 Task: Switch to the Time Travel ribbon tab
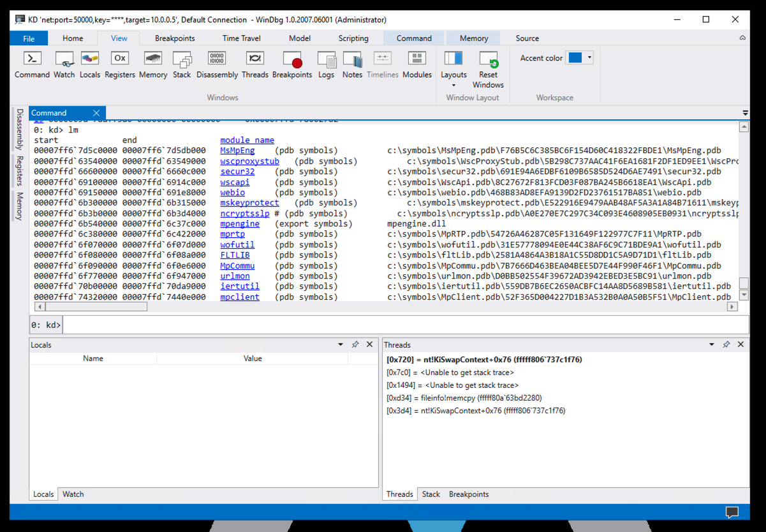[x=241, y=38]
